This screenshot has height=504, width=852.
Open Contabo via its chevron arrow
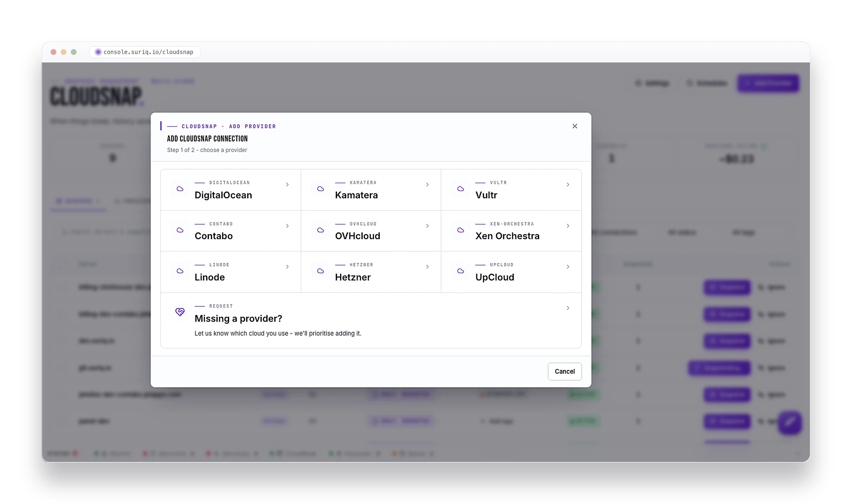point(287,226)
